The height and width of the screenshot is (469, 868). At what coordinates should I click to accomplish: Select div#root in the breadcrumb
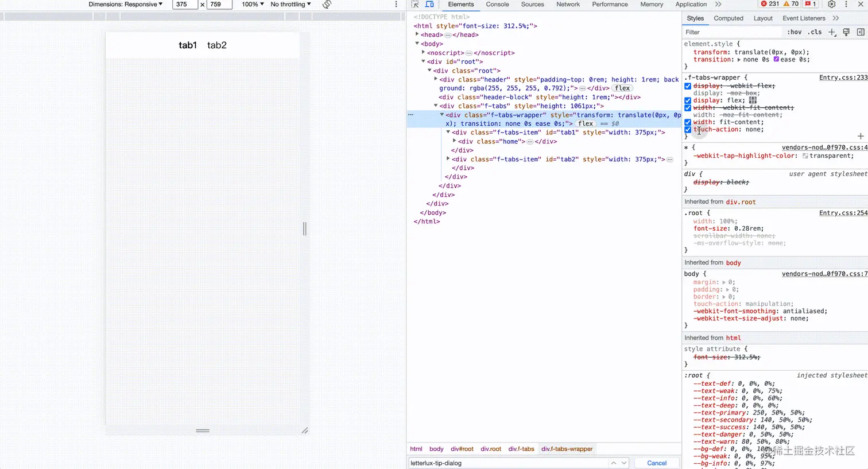(462, 449)
